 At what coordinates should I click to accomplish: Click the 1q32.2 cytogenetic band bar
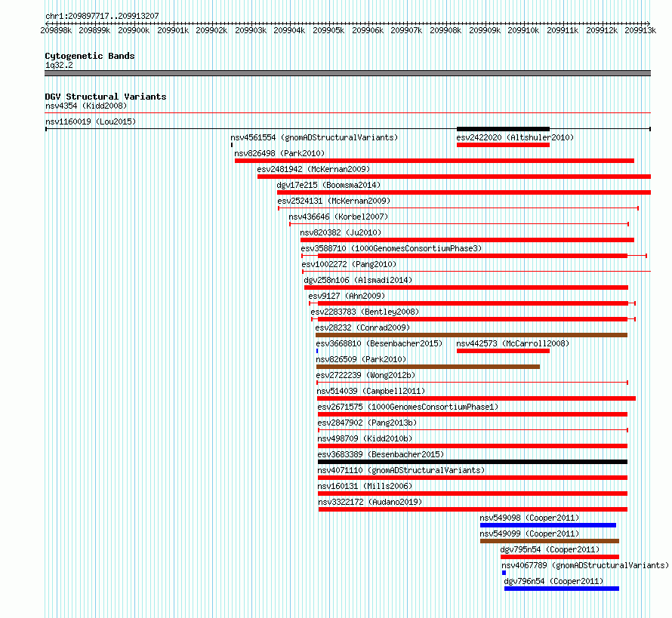[x=347, y=73]
